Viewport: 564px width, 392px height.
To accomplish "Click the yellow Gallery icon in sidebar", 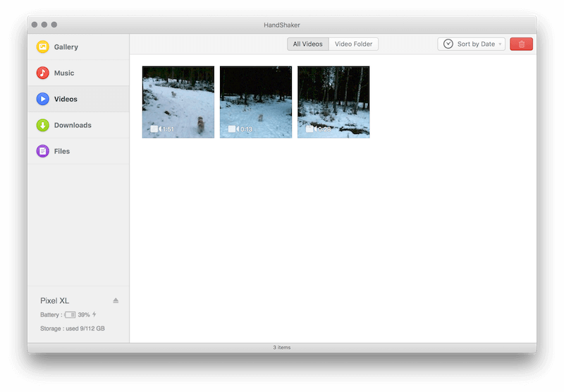I will point(43,47).
